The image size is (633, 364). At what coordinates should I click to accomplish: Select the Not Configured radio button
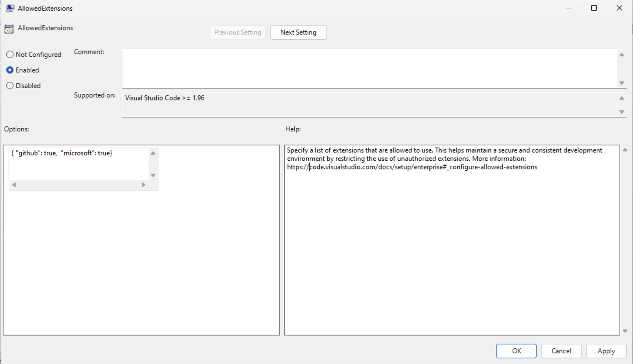point(10,54)
